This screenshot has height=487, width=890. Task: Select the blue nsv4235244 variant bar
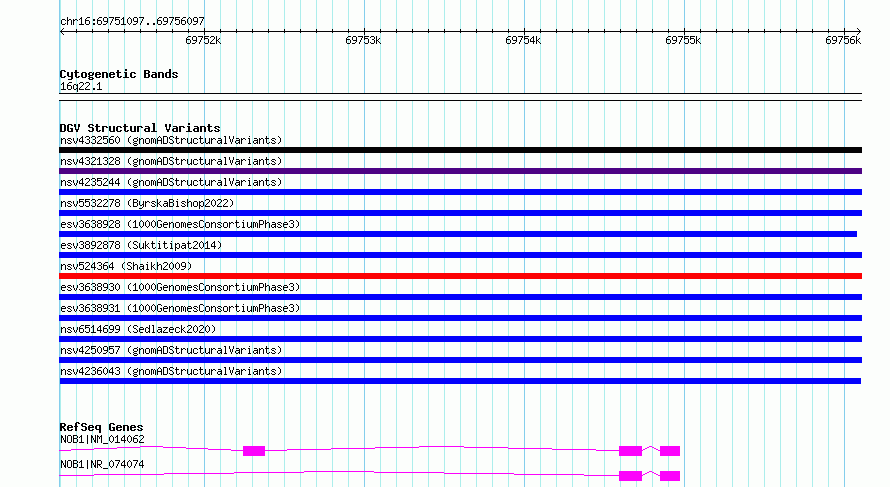click(x=460, y=192)
